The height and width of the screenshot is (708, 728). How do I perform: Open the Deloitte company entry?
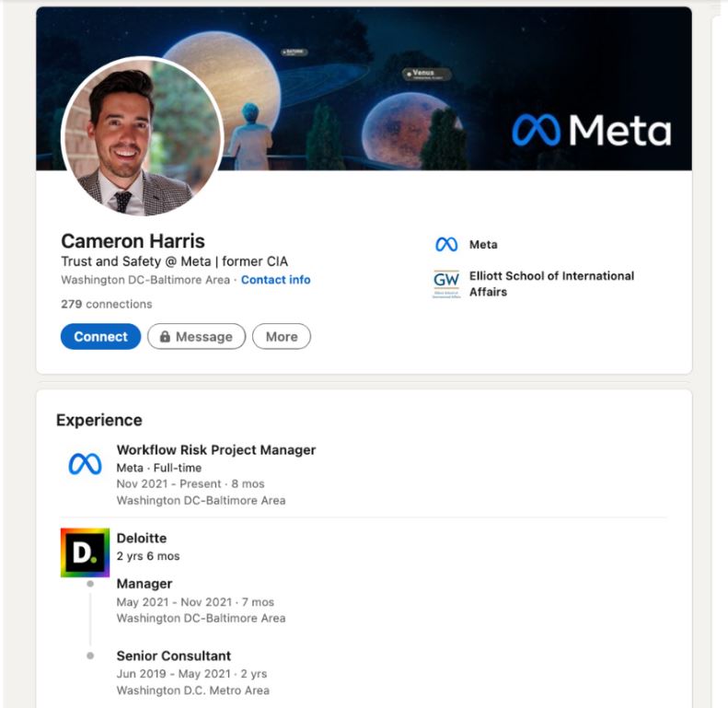(142, 538)
